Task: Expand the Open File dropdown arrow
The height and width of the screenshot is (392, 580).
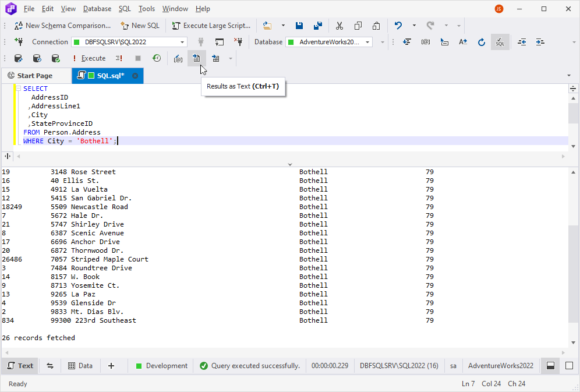Action: [x=283, y=26]
